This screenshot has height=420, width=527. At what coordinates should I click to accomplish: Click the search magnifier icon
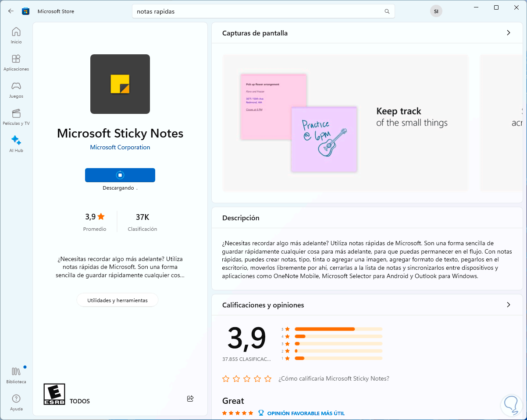coord(387,11)
